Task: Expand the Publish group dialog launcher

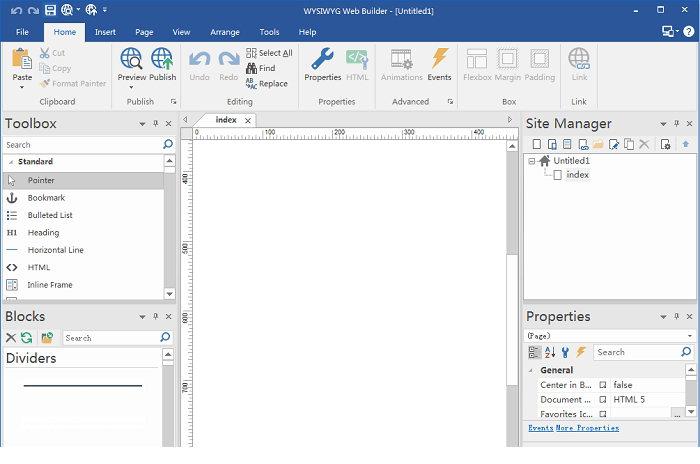Action: click(x=173, y=102)
